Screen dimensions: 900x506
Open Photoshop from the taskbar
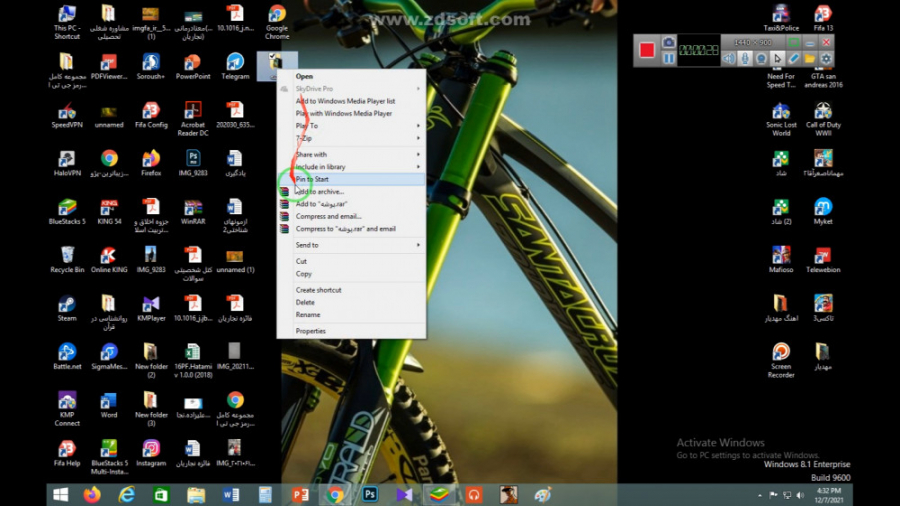[370, 495]
